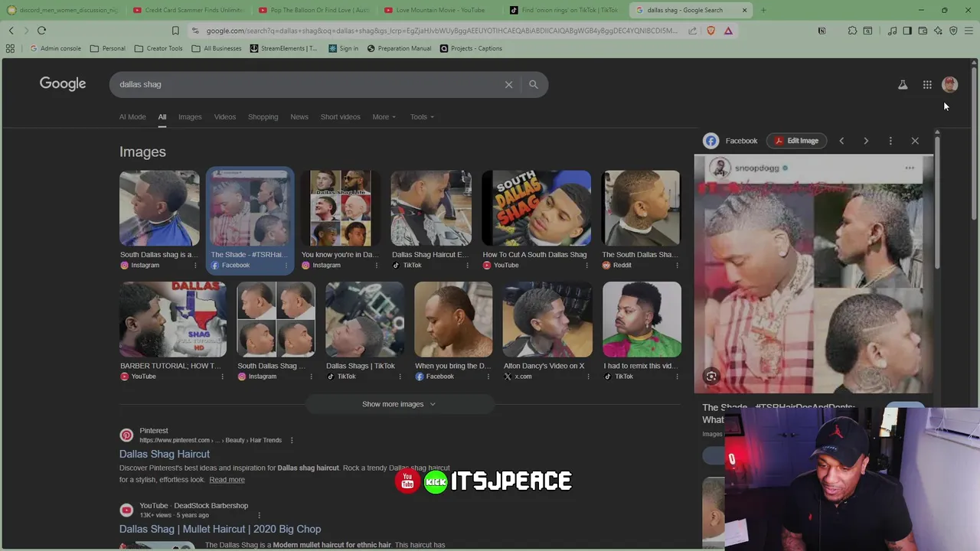Open the browser hamburger main menu
The width and height of the screenshot is (980, 551).
point(969,31)
